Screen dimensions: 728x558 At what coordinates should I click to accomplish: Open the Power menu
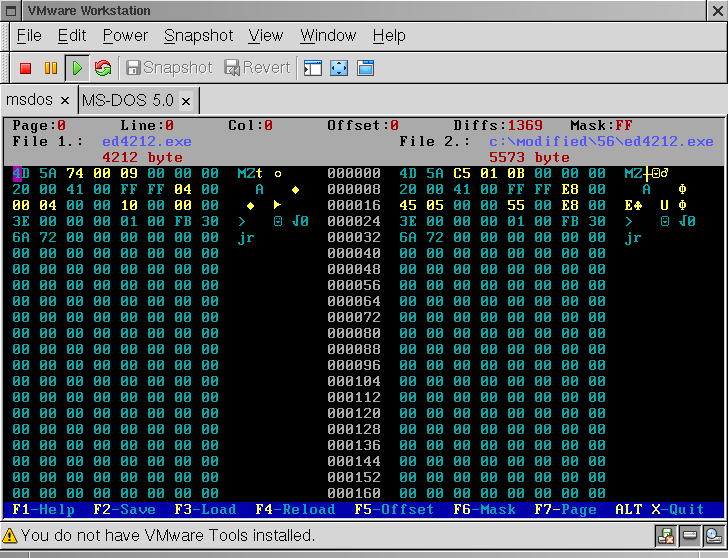point(125,36)
